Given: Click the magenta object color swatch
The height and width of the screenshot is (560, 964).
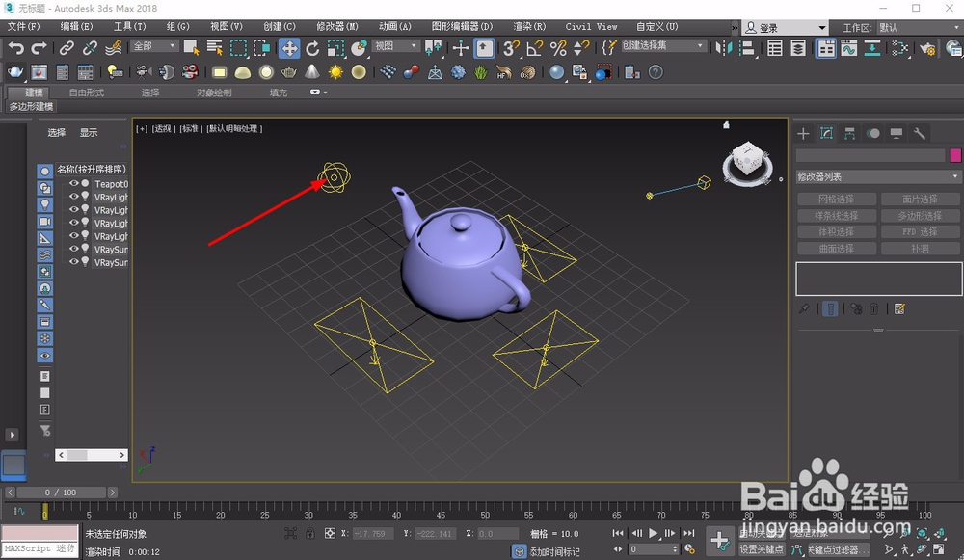Looking at the screenshot, I should tap(955, 155).
